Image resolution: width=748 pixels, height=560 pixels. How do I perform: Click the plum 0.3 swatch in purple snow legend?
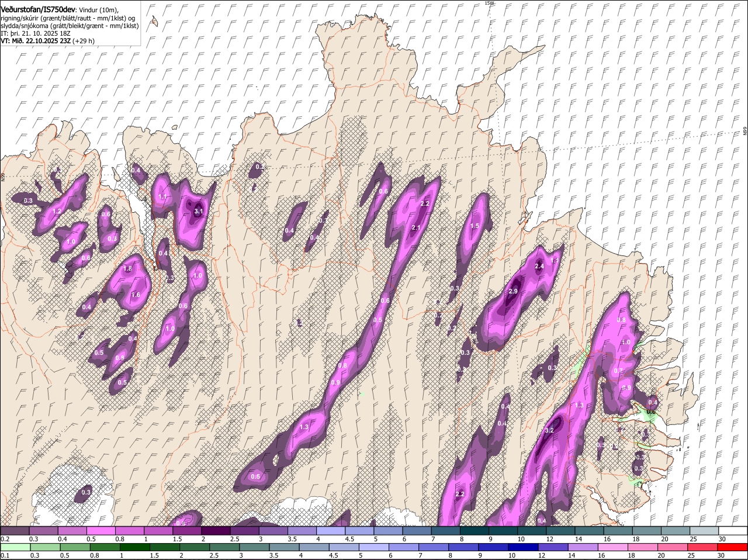click(x=44, y=531)
